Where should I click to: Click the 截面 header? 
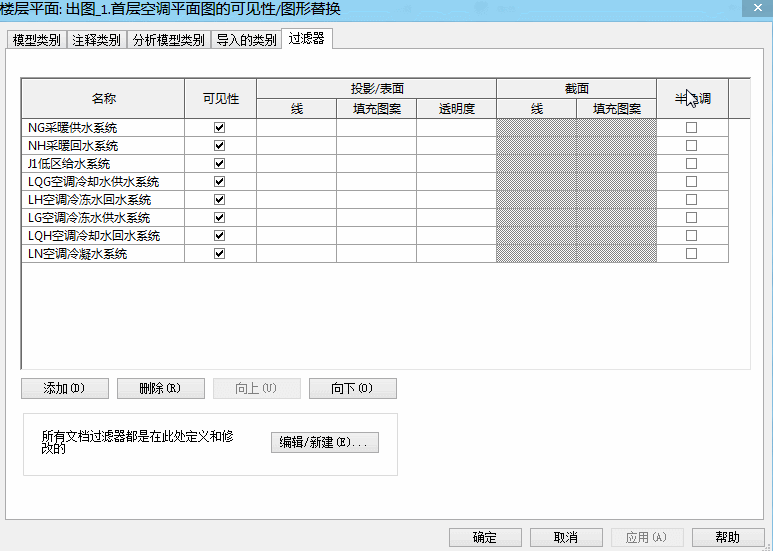tap(576, 89)
